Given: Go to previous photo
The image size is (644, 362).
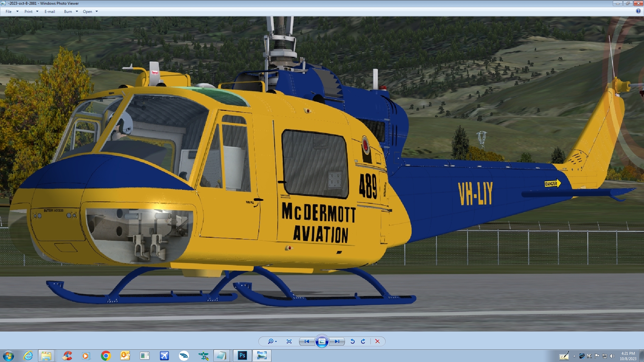Looking at the screenshot, I should pyautogui.click(x=307, y=341).
